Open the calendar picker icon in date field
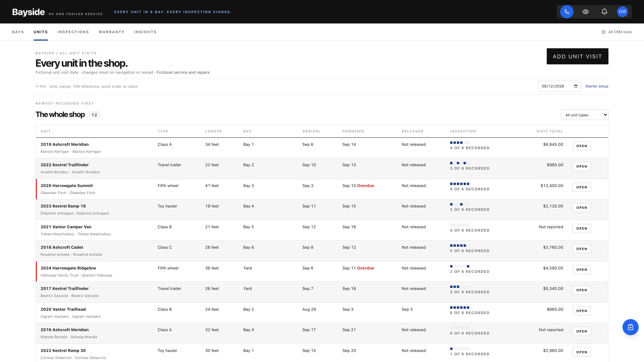 coord(576,86)
